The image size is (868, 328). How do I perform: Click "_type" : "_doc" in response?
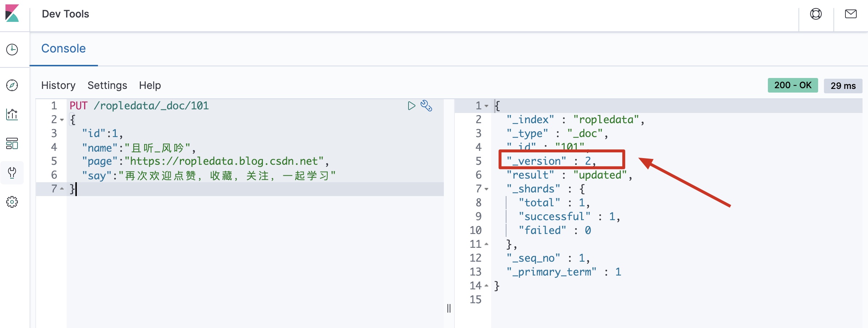pyautogui.click(x=557, y=133)
